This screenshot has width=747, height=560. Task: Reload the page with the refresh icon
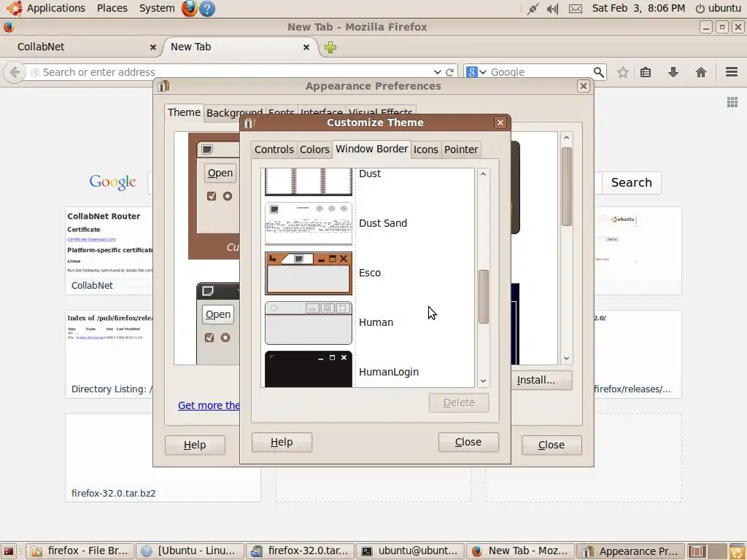point(449,72)
